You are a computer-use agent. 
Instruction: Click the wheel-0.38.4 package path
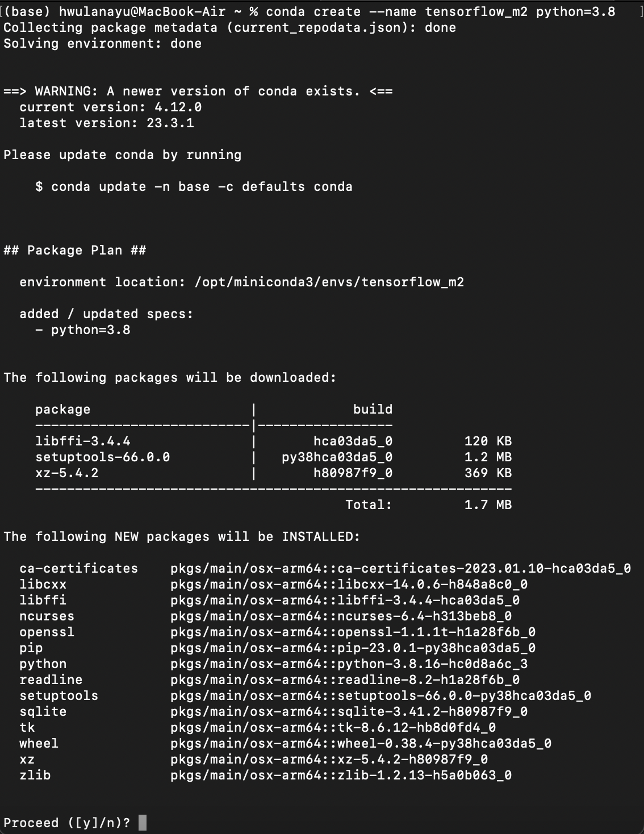(x=361, y=743)
